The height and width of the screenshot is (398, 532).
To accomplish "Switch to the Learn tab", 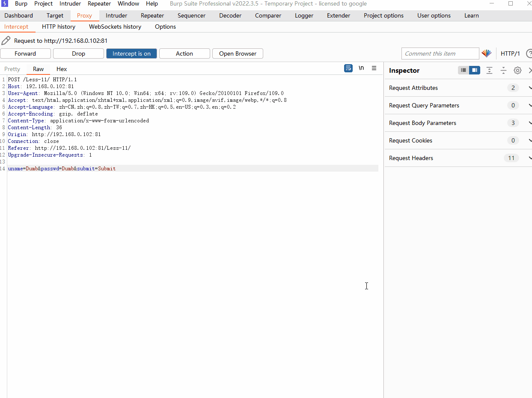I will pyautogui.click(x=472, y=15).
